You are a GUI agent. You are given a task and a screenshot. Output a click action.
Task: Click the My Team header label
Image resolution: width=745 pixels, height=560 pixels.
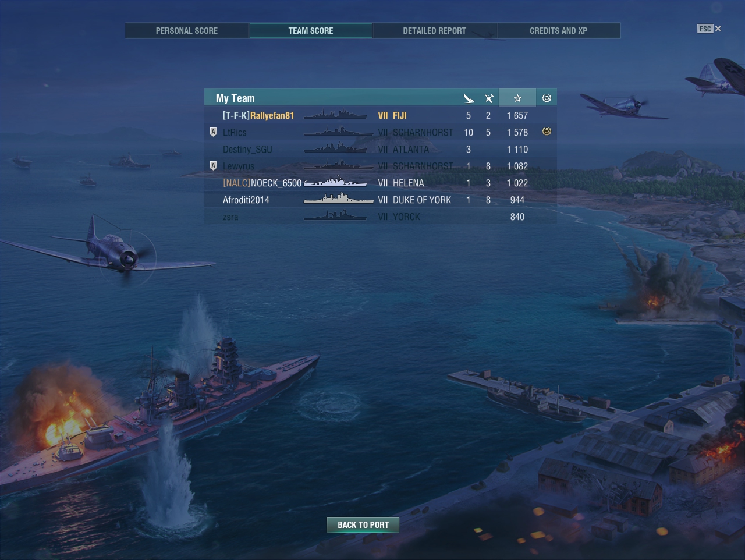235,98
